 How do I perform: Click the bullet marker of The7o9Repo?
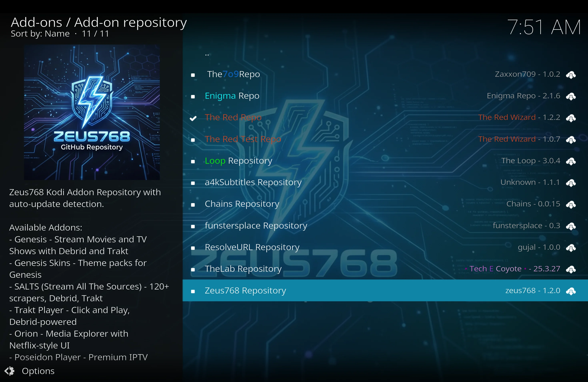coord(193,75)
